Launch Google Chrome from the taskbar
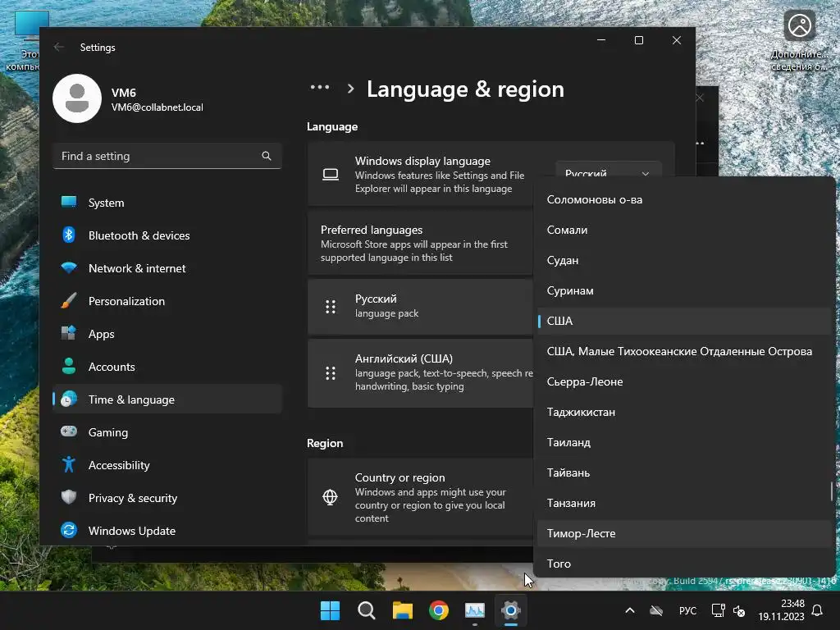This screenshot has height=630, width=840. [x=439, y=610]
